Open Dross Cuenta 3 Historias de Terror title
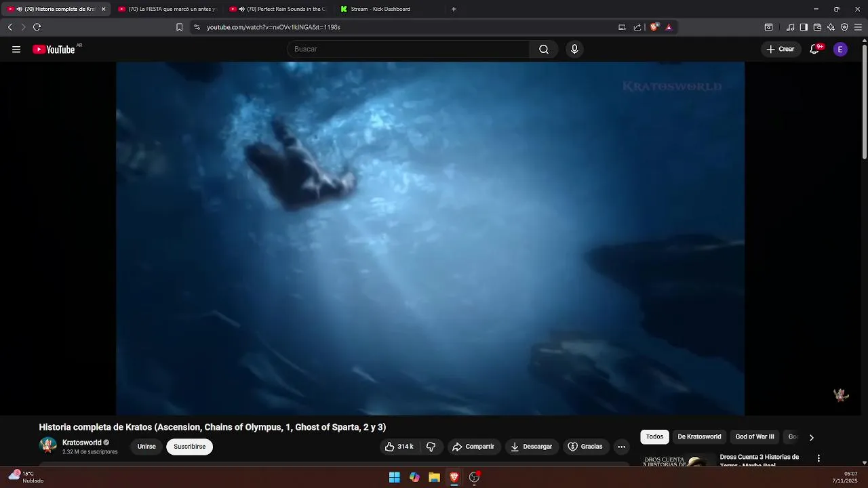 pyautogui.click(x=759, y=461)
